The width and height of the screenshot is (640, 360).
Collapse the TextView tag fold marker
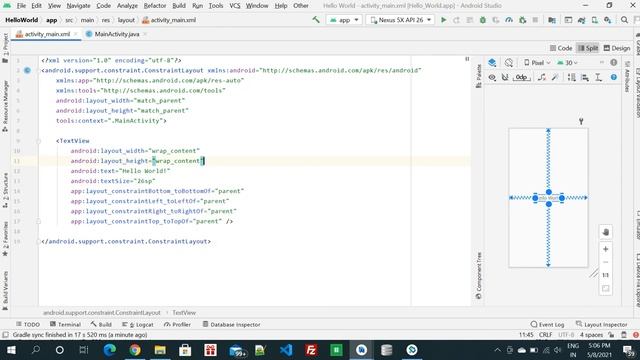38,141
